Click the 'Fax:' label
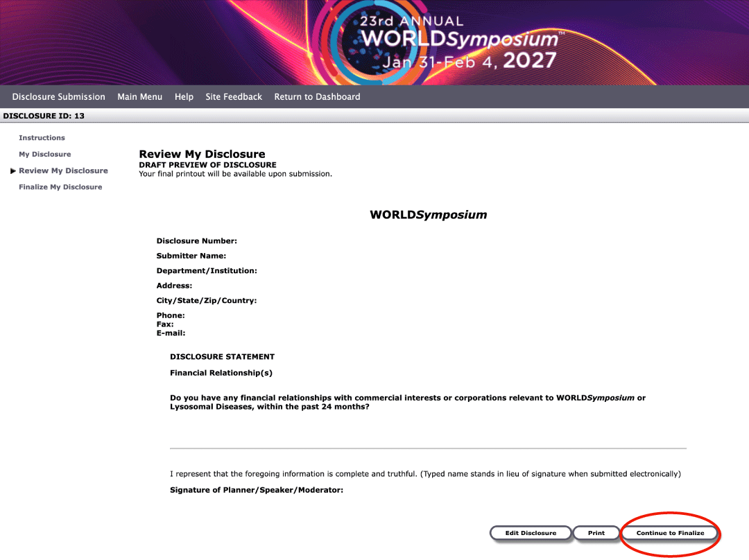 point(165,324)
